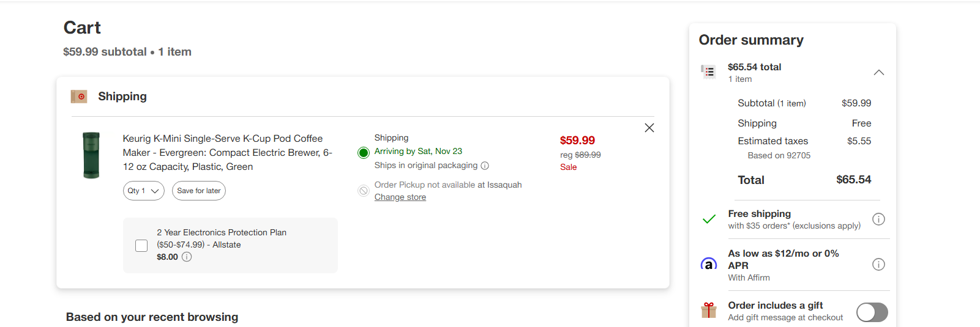The width and height of the screenshot is (980, 327).
Task: Click the Affirm logo icon
Action: click(x=709, y=265)
